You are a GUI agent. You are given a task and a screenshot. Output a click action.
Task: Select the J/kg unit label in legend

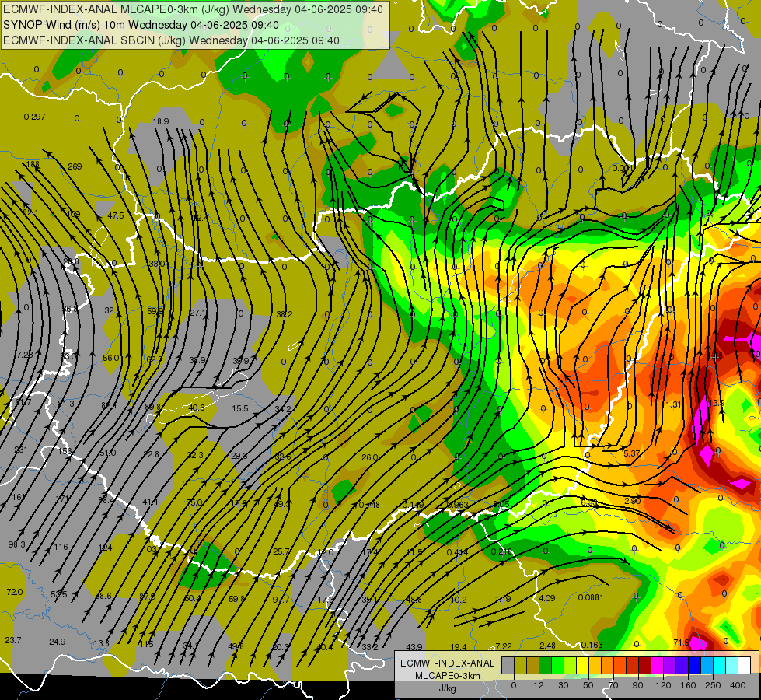coord(447,688)
